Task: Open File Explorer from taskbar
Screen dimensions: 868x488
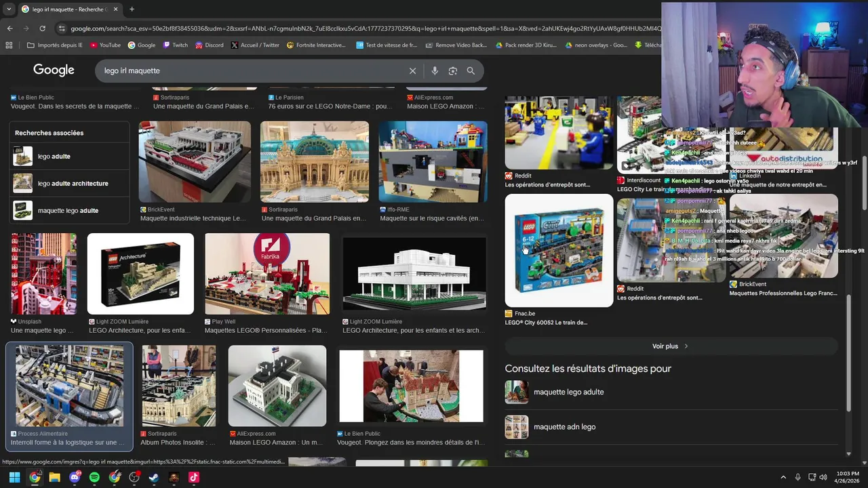Action: coord(54,477)
